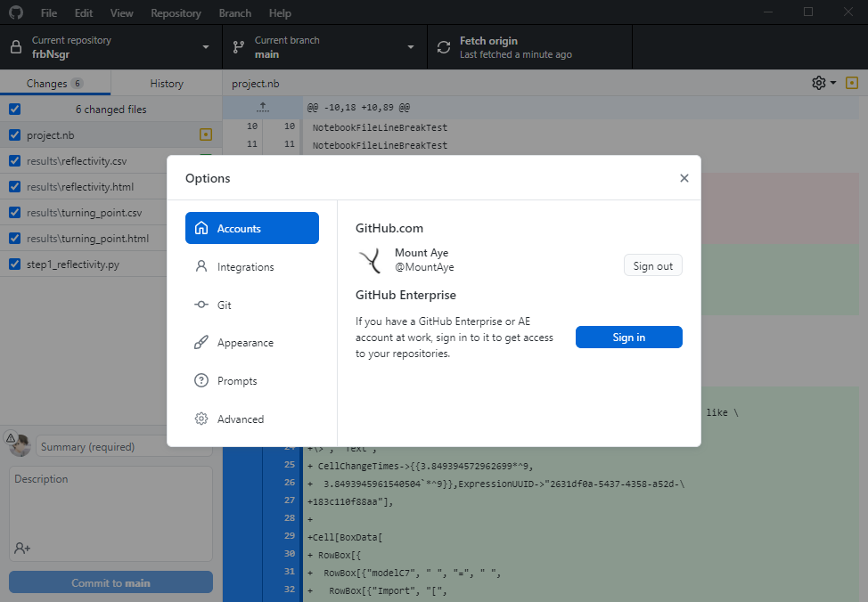The image size is (868, 602).
Task: Open the Appearance options section
Action: click(x=245, y=343)
